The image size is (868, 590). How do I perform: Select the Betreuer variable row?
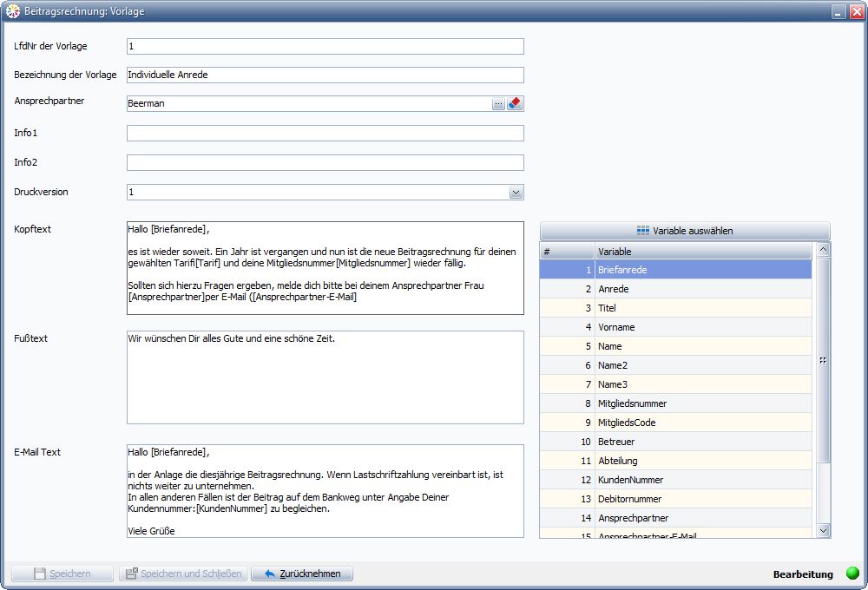coord(676,442)
